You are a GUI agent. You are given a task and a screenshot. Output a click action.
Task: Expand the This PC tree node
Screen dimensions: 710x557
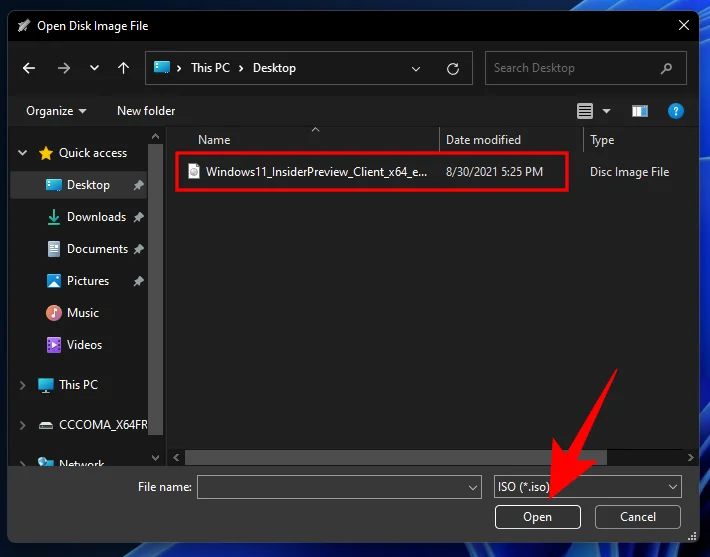[22, 385]
